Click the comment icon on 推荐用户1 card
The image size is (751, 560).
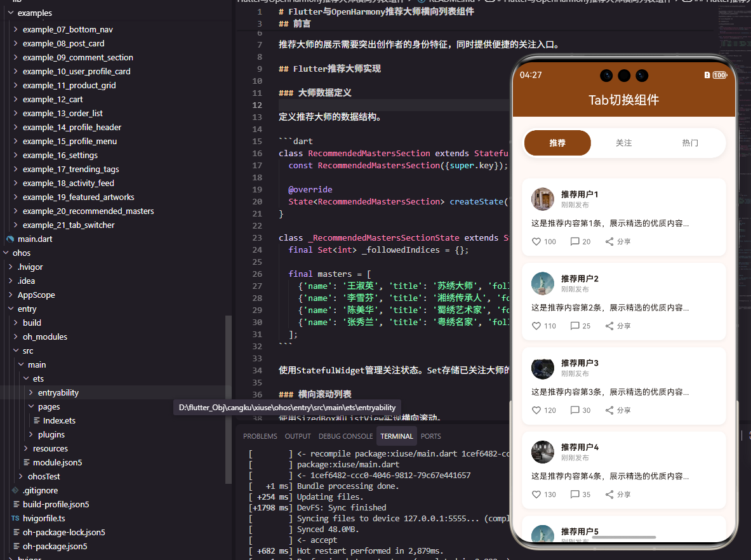click(x=575, y=242)
